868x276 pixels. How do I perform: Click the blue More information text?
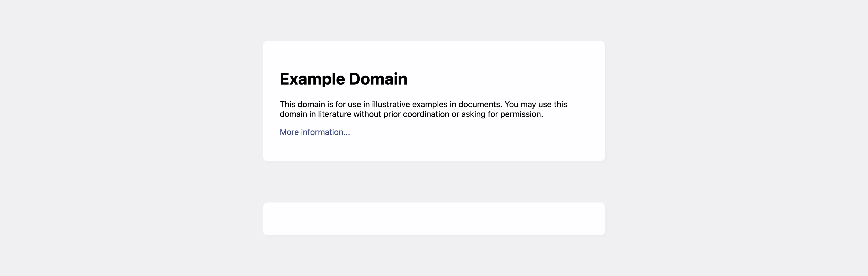point(314,132)
